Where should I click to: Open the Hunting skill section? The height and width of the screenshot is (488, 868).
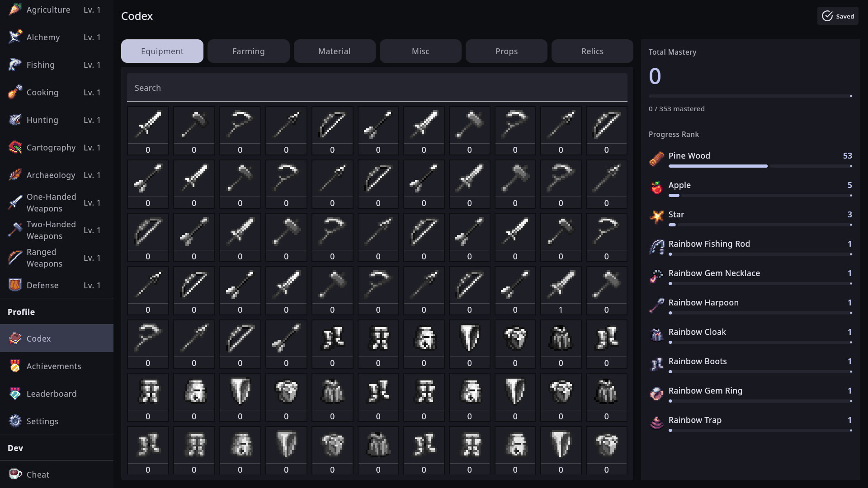point(15,120)
